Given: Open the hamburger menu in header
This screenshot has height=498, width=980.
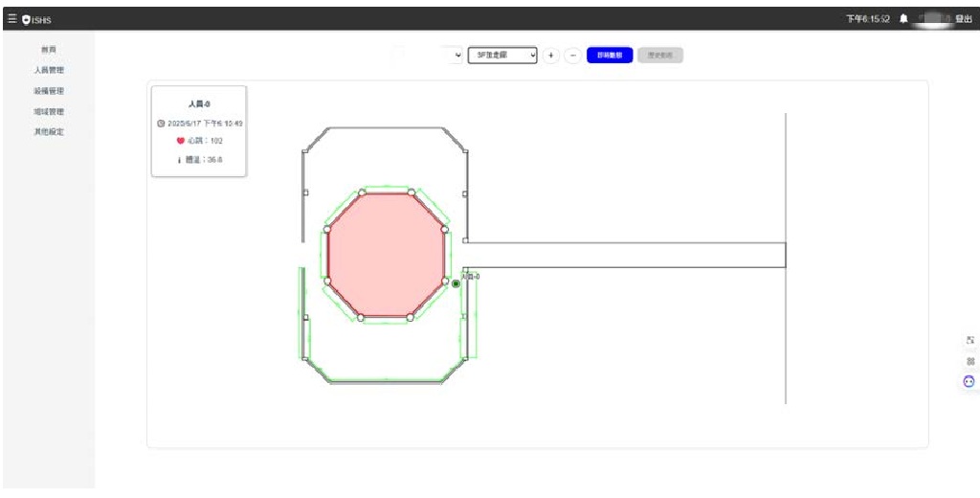Looking at the screenshot, I should click(11, 18).
